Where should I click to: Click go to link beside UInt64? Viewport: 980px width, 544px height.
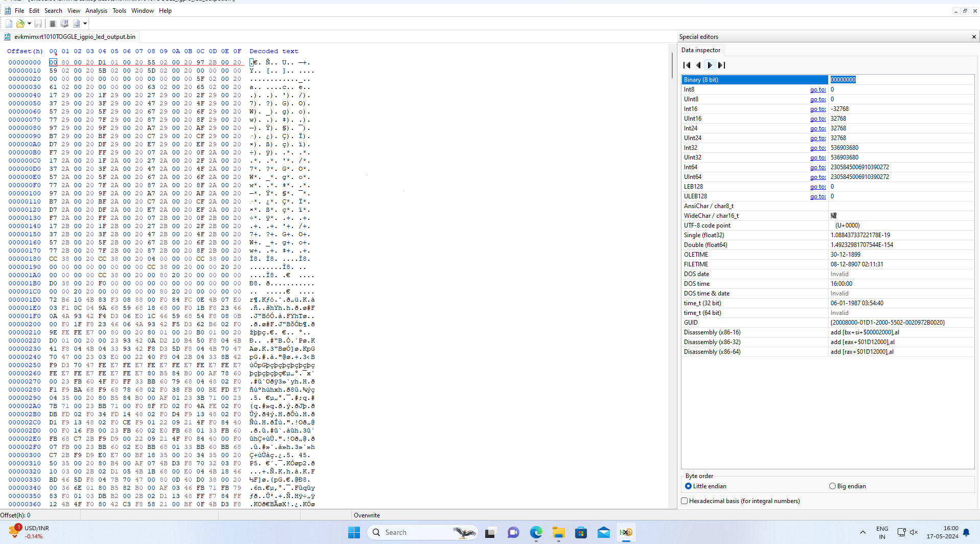point(817,176)
